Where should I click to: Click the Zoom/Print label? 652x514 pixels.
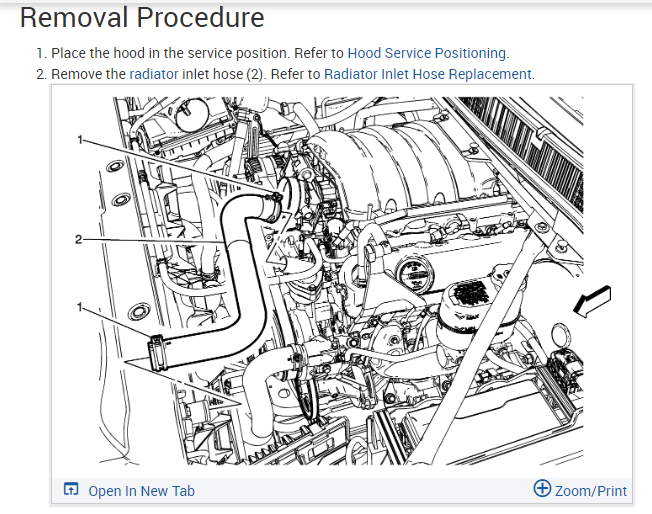pos(591,491)
